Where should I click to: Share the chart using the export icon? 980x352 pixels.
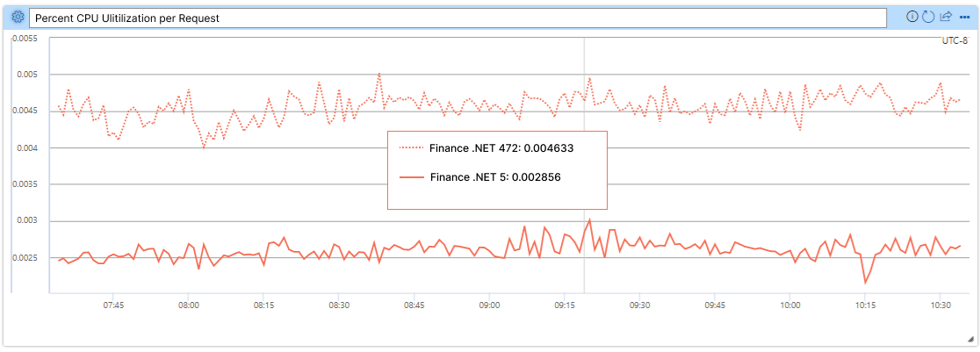946,17
